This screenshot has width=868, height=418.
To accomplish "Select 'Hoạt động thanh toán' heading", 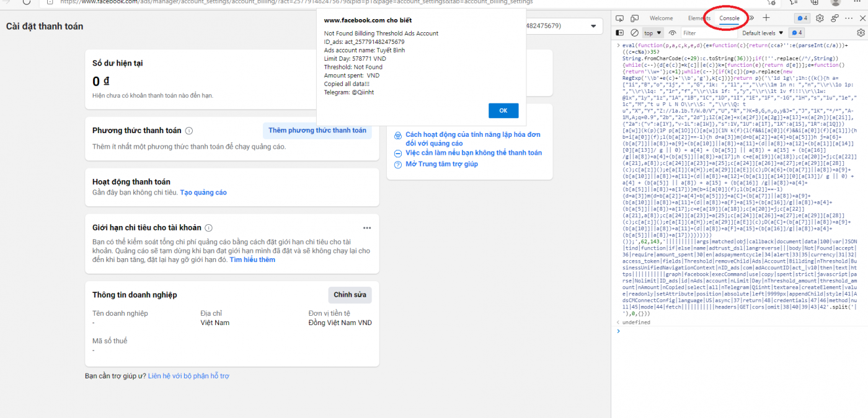I will [x=131, y=182].
